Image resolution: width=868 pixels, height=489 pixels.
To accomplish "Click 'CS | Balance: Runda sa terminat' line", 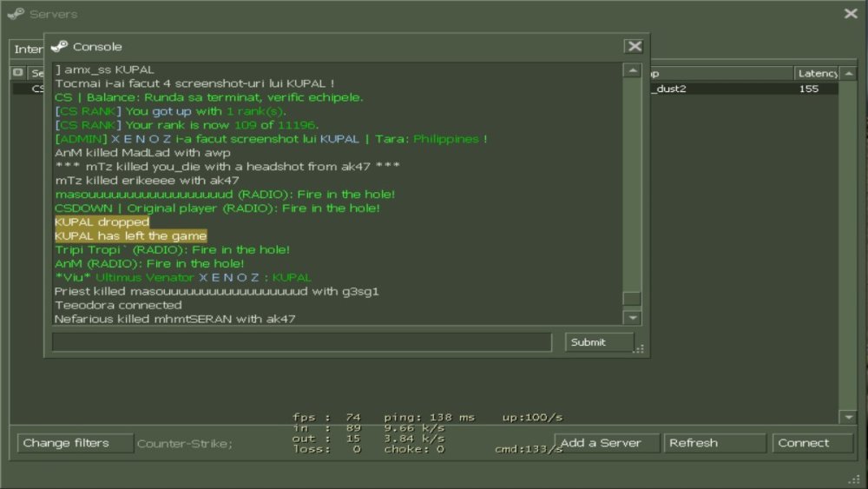I will coord(208,97).
